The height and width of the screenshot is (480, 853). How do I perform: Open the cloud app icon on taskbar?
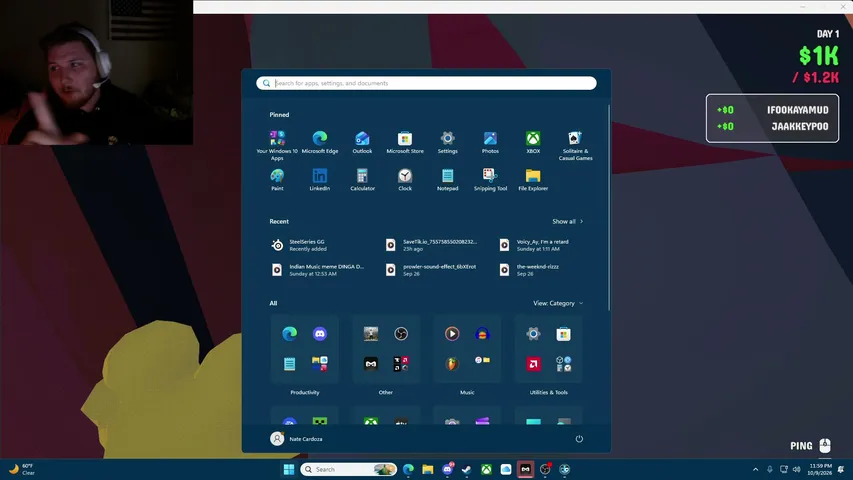pyautogui.click(x=506, y=469)
